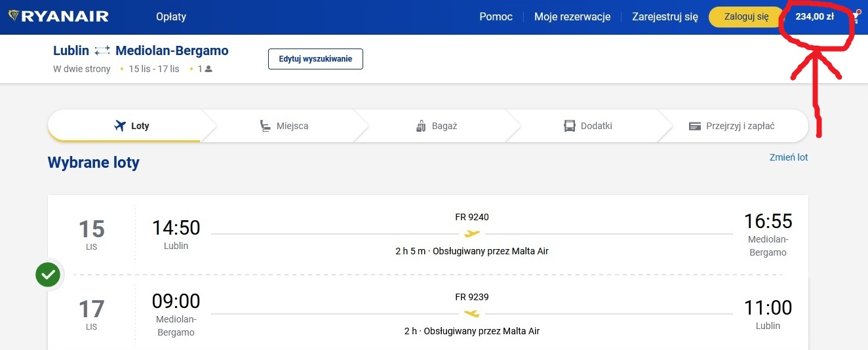Screen dimensions: 868x350
Task: Click Zarejestruj się link
Action: tap(665, 17)
